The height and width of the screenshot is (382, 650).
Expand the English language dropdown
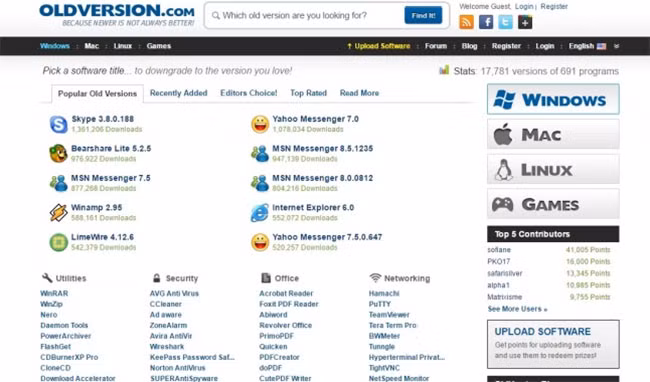587,46
